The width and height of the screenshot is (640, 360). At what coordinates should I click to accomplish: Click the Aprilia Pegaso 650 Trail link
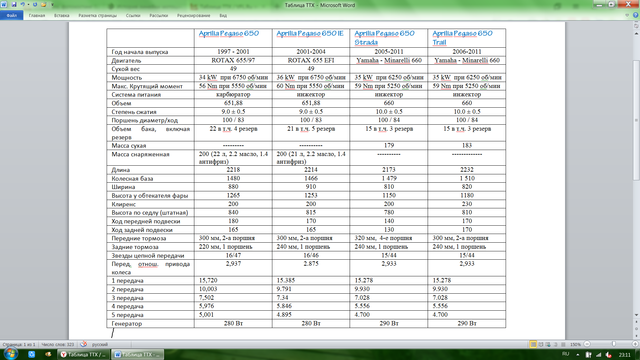pyautogui.click(x=462, y=38)
